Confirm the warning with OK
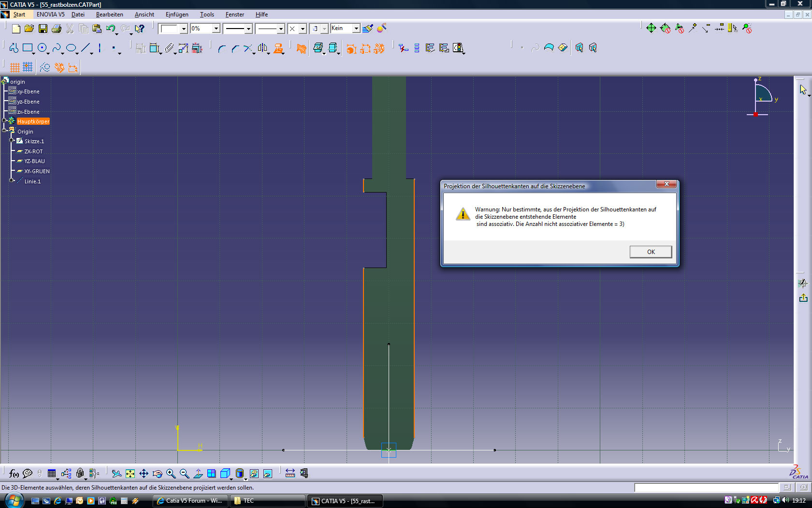This screenshot has height=508, width=812. 651,252
